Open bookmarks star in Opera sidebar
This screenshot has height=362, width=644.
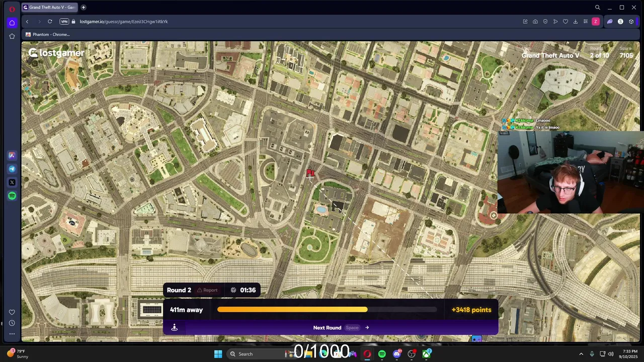12,36
